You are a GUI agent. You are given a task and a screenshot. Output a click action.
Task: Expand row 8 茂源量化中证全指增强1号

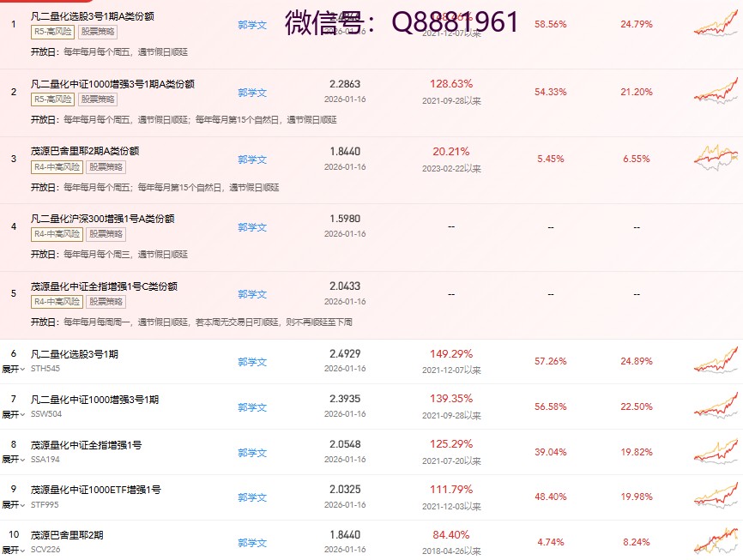click(x=13, y=460)
